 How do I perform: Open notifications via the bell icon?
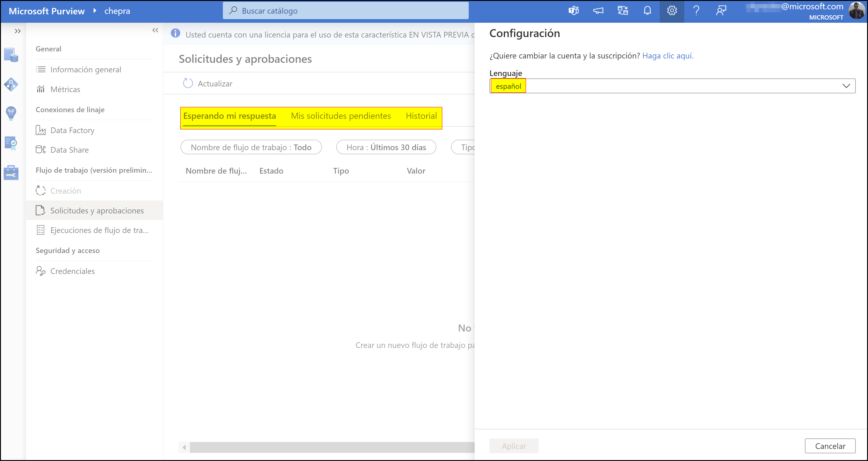tap(647, 10)
